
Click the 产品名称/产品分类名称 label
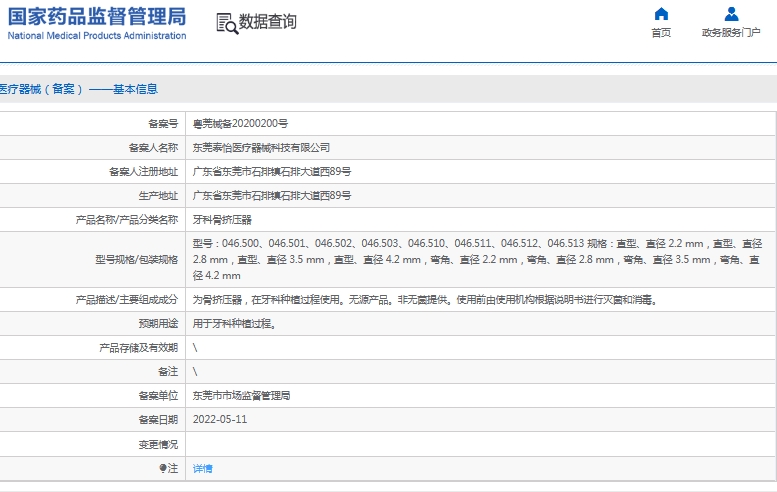pos(126,219)
